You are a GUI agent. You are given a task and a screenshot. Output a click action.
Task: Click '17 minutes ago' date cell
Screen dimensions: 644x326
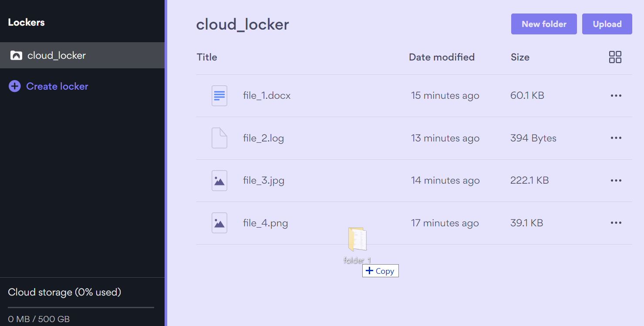pos(445,223)
